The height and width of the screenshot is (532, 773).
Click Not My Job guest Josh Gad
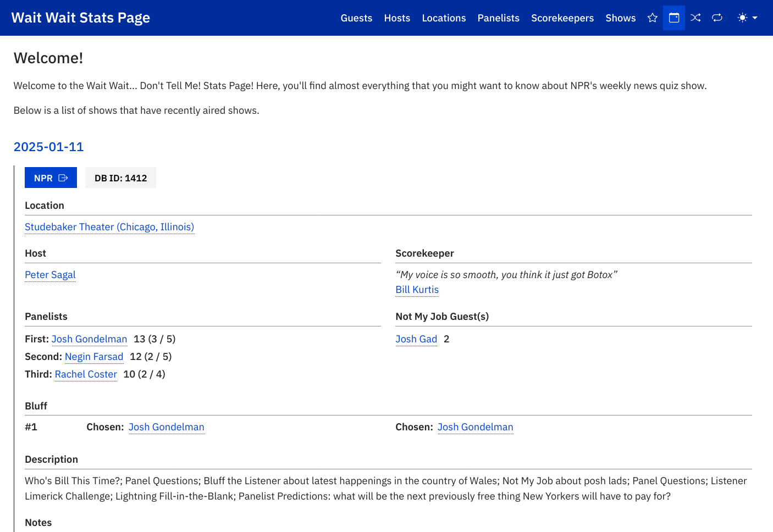point(416,339)
